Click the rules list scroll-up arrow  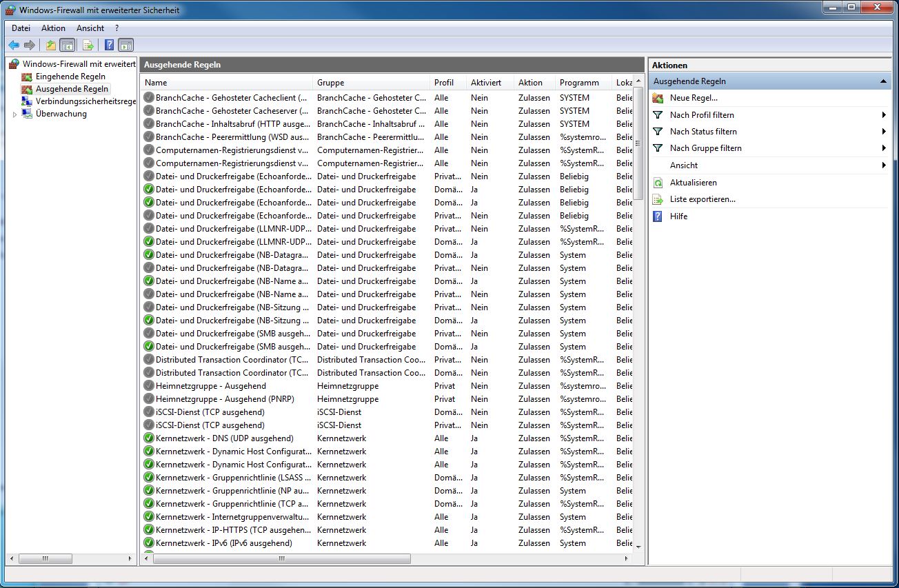pos(638,82)
